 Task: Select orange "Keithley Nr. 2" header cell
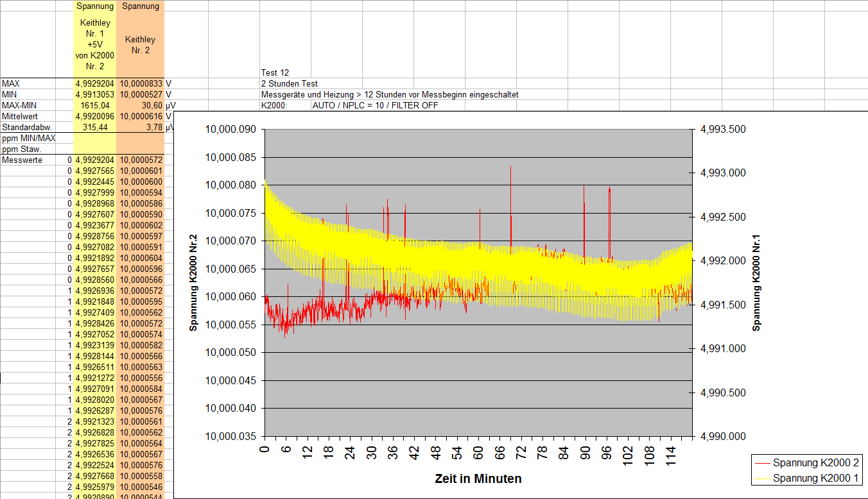pyautogui.click(x=140, y=44)
